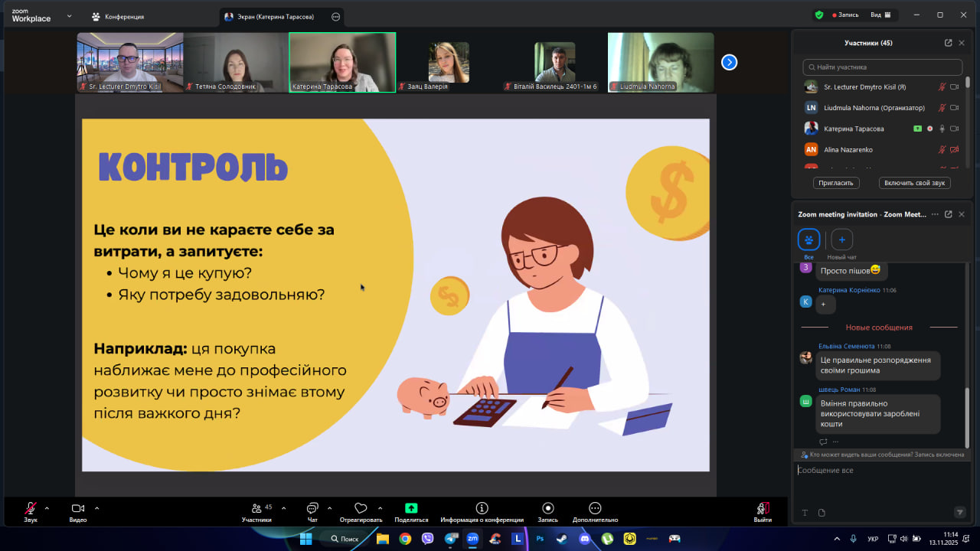Click the Пригласить button
The image size is (980, 551).
click(836, 183)
